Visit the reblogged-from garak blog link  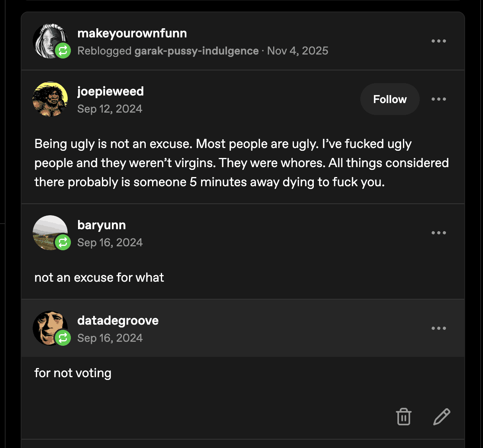196,51
